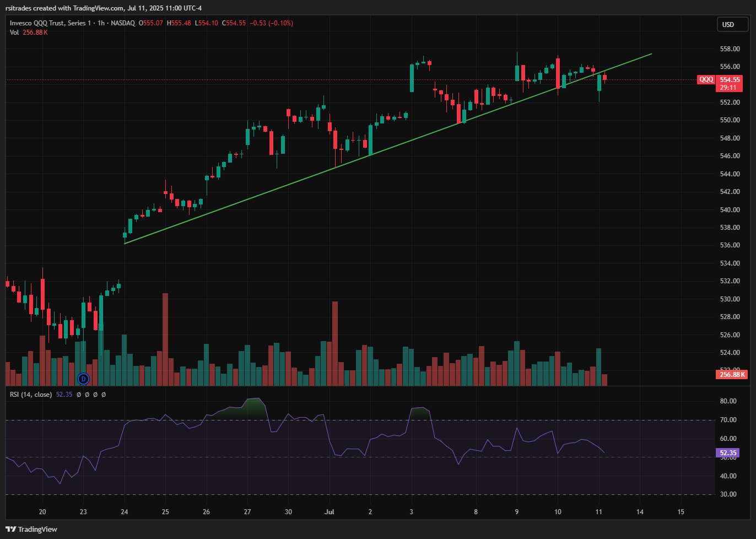This screenshot has height=539, width=756.
Task: Click the '556.00' price axis label
Action: click(x=730, y=67)
